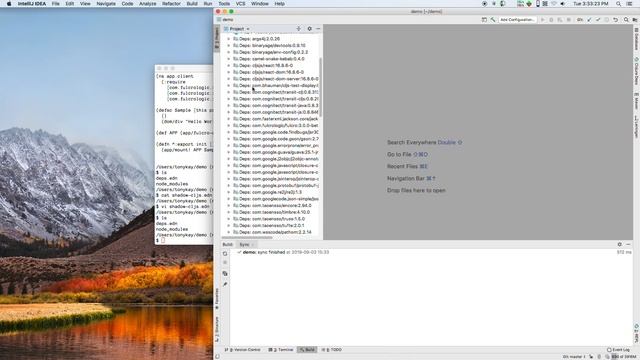This screenshot has width=640, height=360.
Task: Expand Deps: cljsjs/react:16.8.6-0 node
Action: pos(229,65)
